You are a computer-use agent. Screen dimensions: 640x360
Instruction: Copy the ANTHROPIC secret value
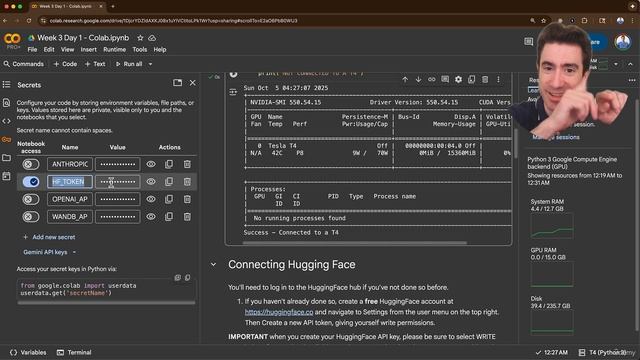tap(169, 164)
